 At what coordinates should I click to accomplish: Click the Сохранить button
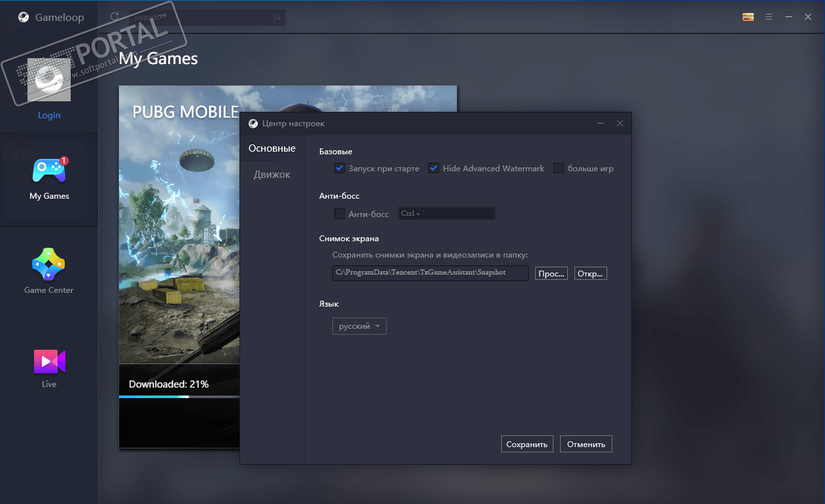tap(527, 444)
